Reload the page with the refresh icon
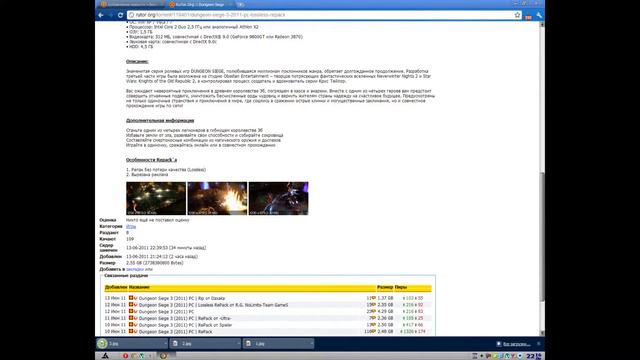640x360 pixels. (120, 15)
